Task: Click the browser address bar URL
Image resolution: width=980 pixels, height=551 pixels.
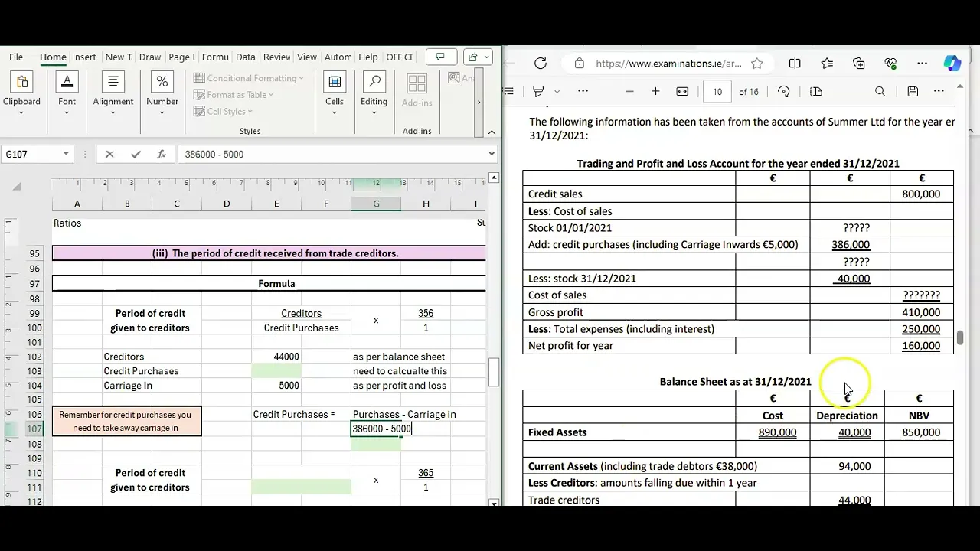Action: (668, 64)
